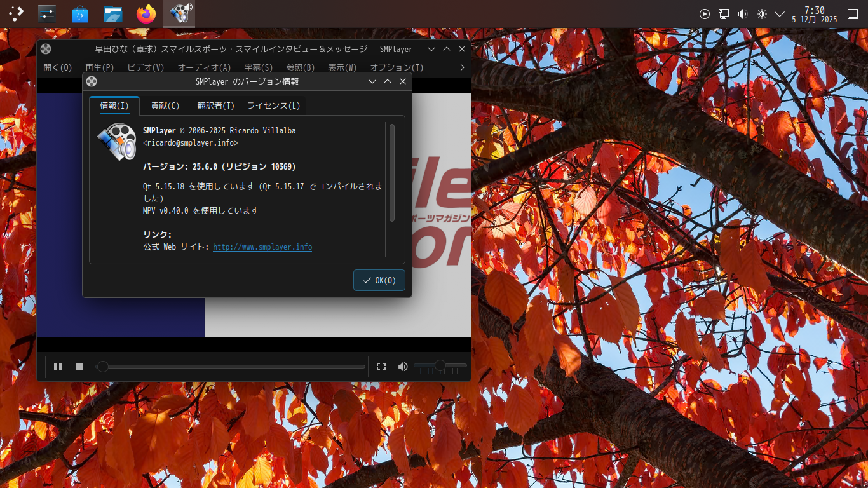Open the network tray icon
The width and height of the screenshot is (868, 488).
(x=724, y=14)
